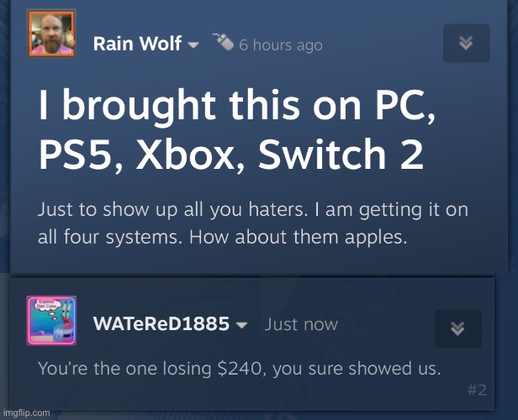Click the 'You're the one losing $240' reply text
This screenshot has width=518, height=420.
point(240,369)
